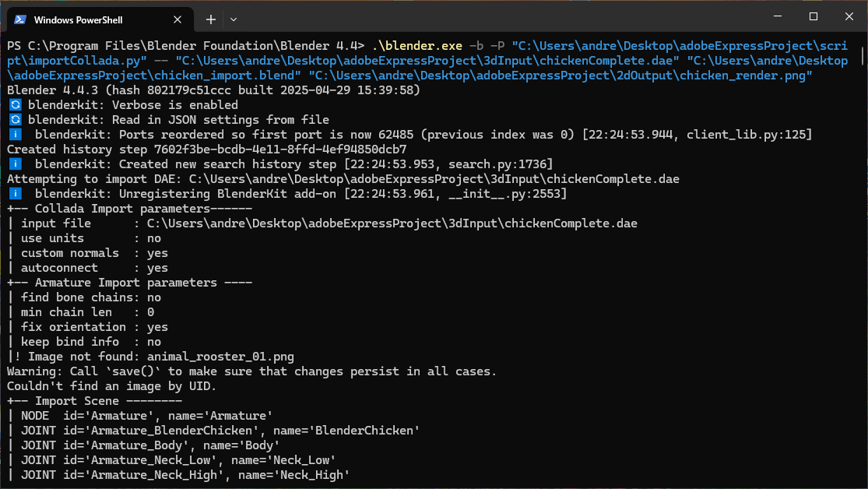Click the JOINT 'Armature_Body' line
The image size is (868, 489).
coord(143,446)
